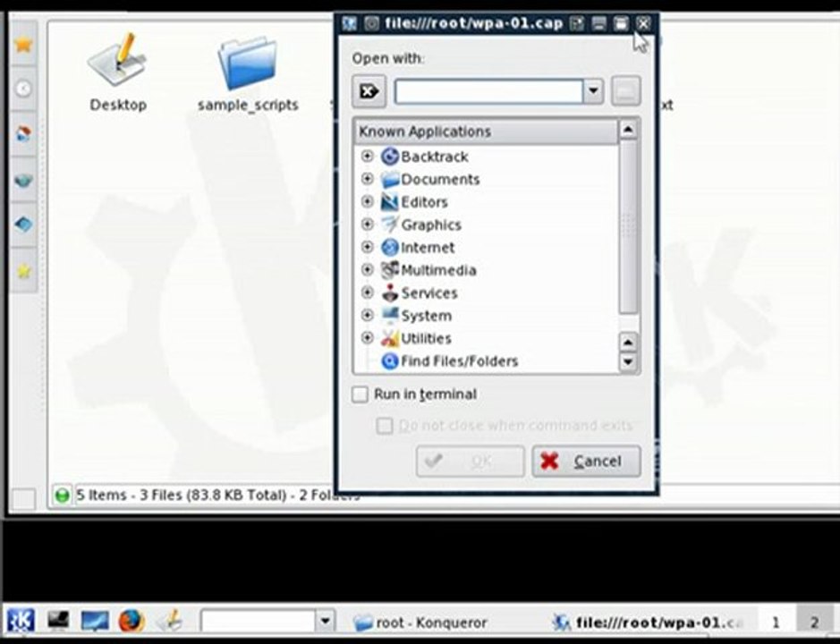840x644 pixels.
Task: Click the scroll down arrow at list bottom
Action: (628, 362)
